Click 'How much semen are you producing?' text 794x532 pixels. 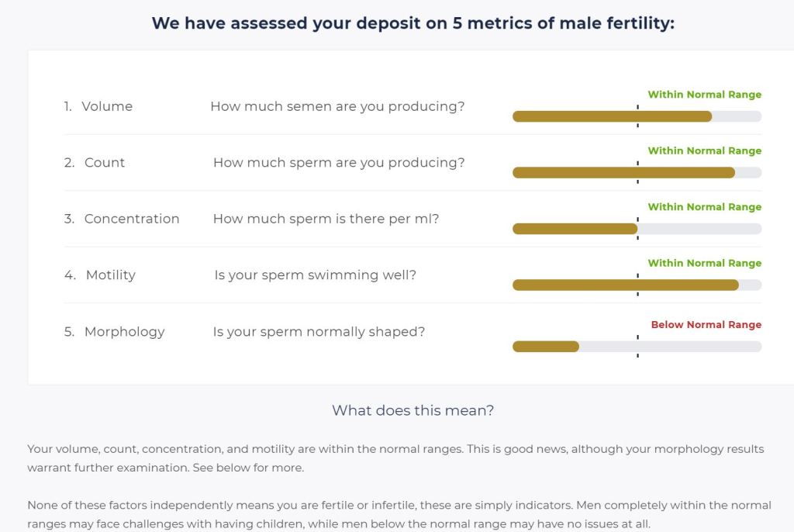coord(337,106)
